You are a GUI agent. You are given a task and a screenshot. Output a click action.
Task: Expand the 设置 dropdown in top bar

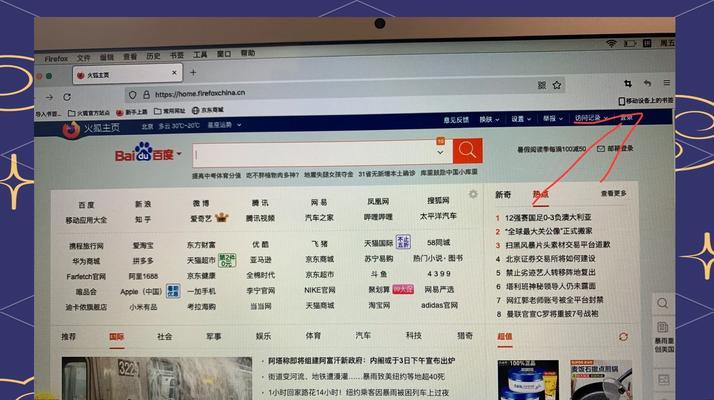point(521,119)
